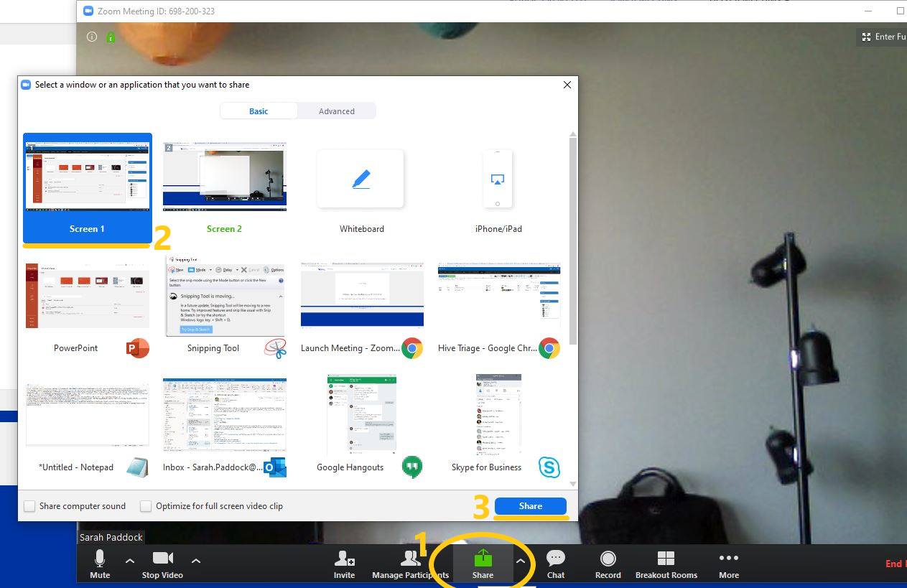
Task: Pick the PowerPoint app icon in share list
Action: click(x=138, y=348)
